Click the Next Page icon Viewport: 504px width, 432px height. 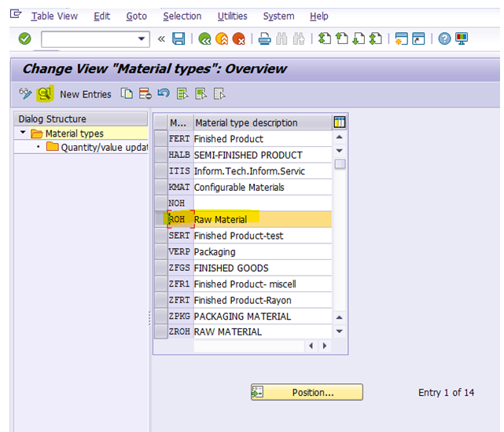coord(359,38)
